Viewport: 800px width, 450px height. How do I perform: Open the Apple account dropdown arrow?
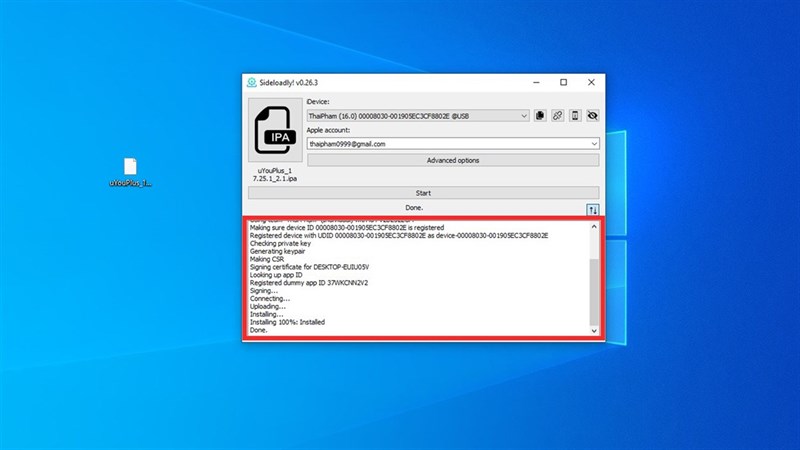point(594,143)
